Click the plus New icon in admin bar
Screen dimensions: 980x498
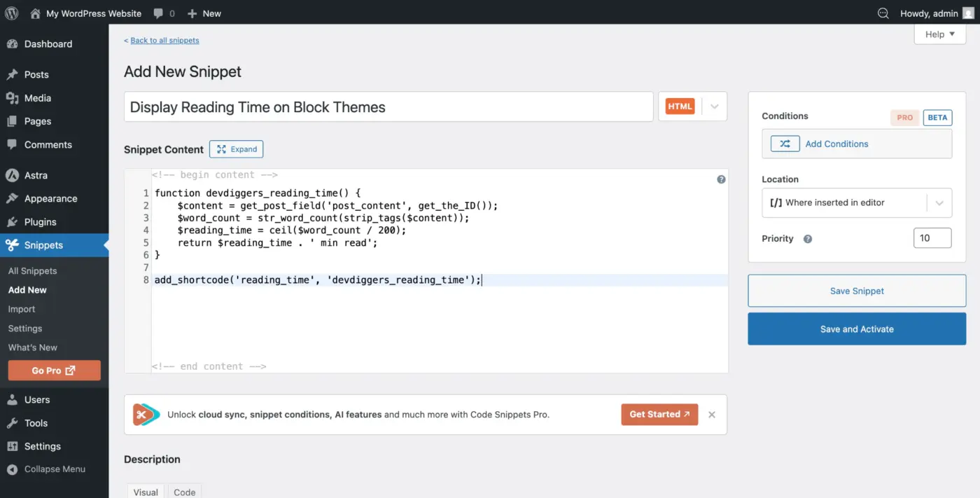tap(192, 13)
